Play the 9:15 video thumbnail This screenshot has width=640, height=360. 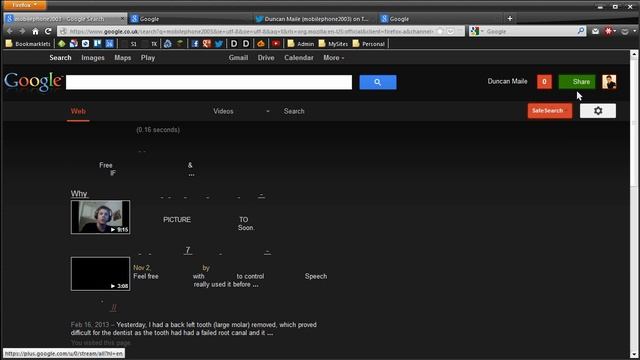click(100, 217)
